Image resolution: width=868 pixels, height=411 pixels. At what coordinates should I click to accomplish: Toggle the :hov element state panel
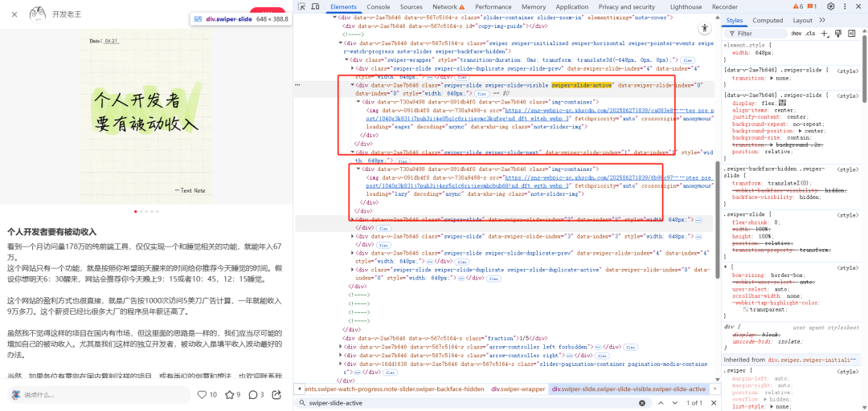[796, 34]
